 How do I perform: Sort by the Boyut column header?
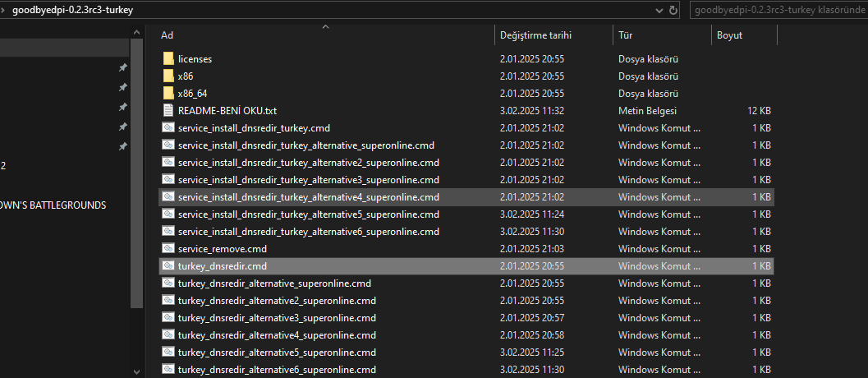(729, 35)
